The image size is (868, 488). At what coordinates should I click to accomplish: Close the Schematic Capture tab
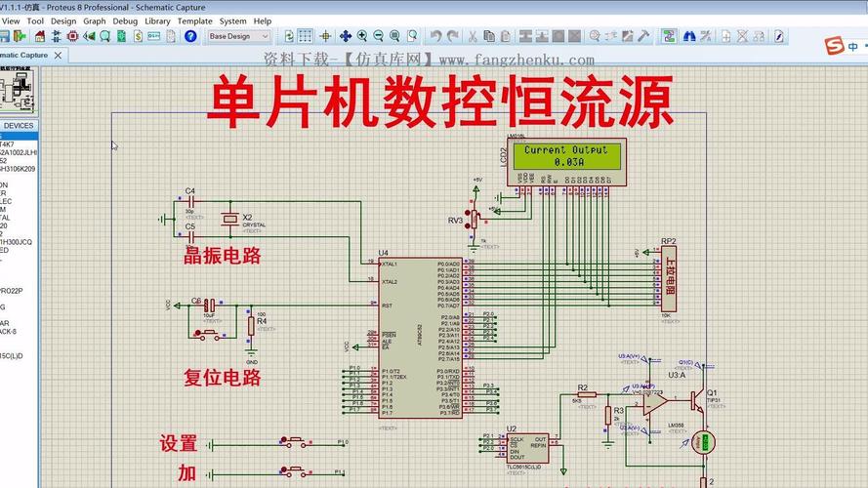59,56
